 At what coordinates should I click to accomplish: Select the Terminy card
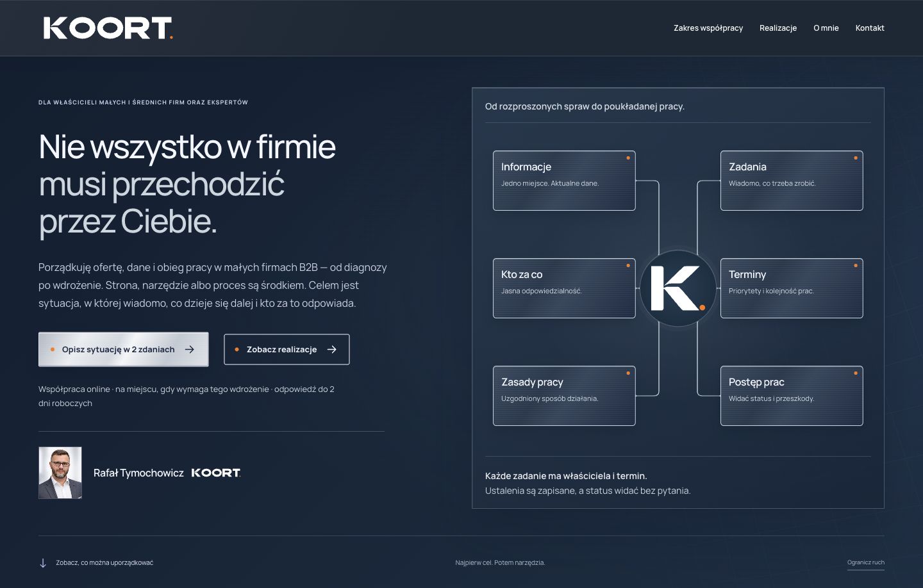pyautogui.click(x=792, y=288)
